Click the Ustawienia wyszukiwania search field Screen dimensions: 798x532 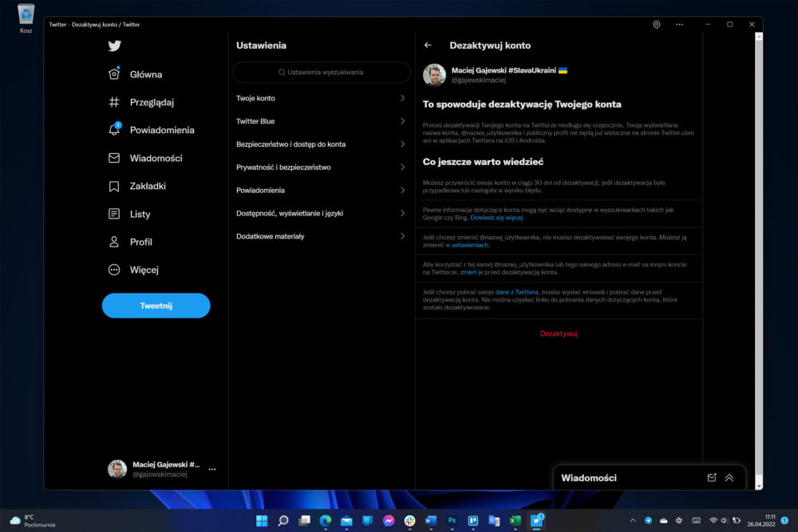pos(322,73)
